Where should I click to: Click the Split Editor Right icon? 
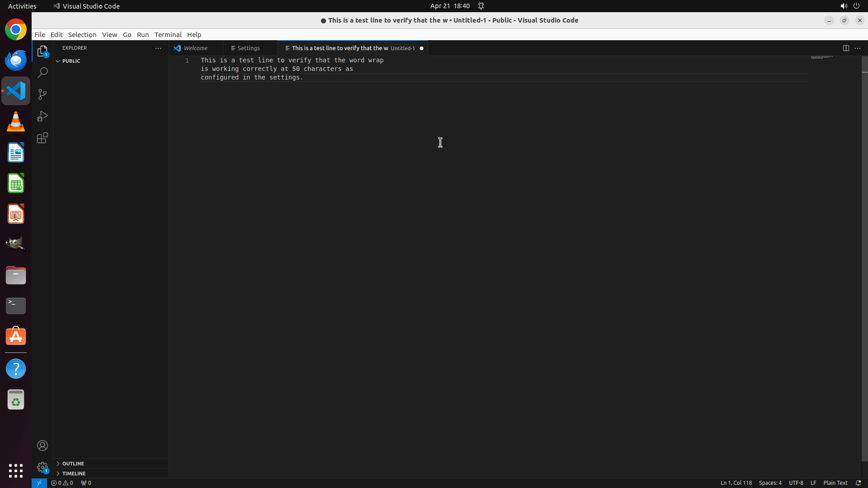pyautogui.click(x=846, y=48)
